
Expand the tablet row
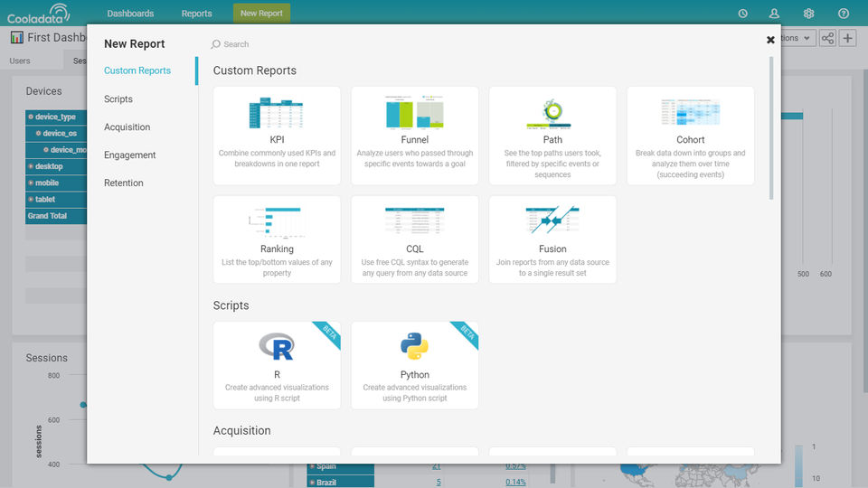tap(31, 199)
